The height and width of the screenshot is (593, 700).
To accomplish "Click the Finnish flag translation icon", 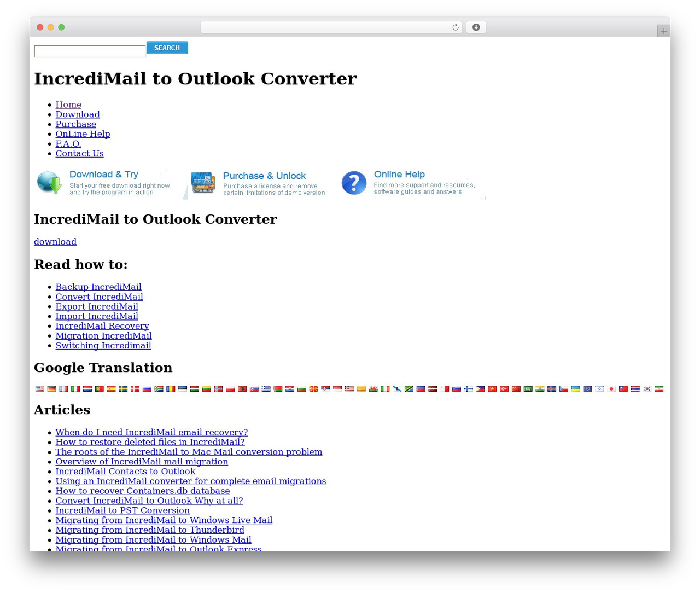I will 469,389.
